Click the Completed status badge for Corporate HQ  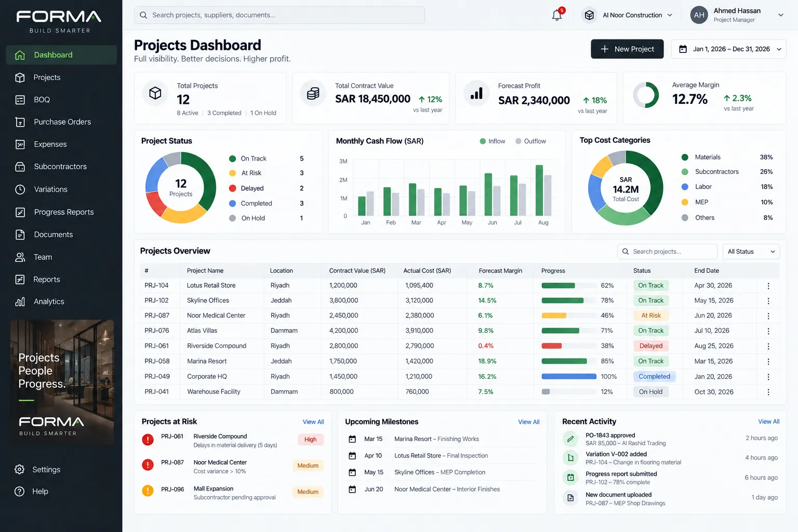point(655,377)
